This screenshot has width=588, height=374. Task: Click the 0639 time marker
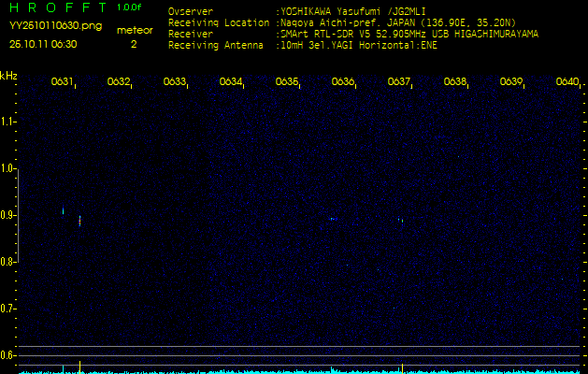[510, 81]
